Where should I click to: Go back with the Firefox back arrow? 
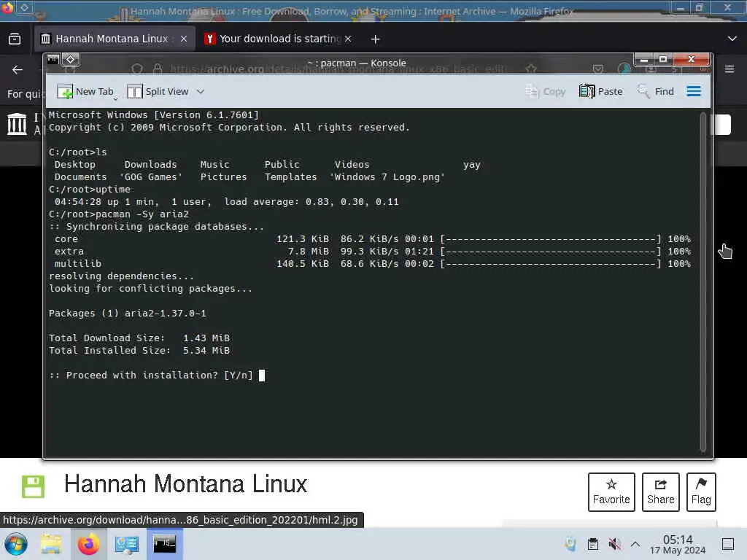[18, 69]
